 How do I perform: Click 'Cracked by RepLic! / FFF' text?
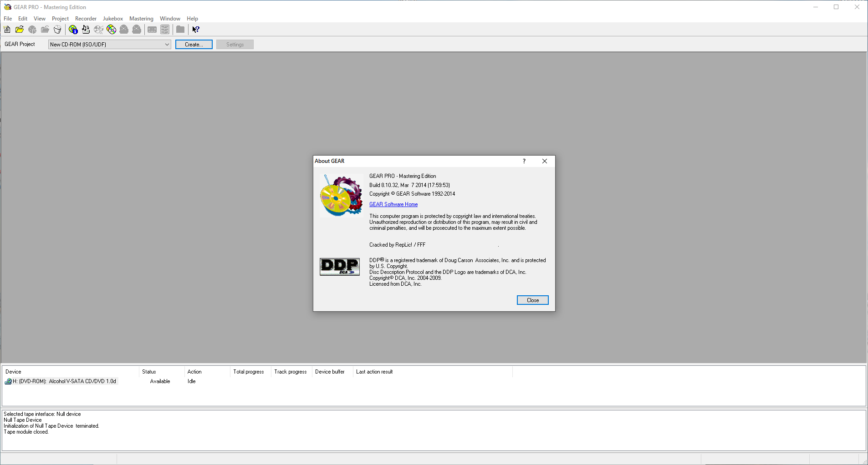click(x=397, y=245)
